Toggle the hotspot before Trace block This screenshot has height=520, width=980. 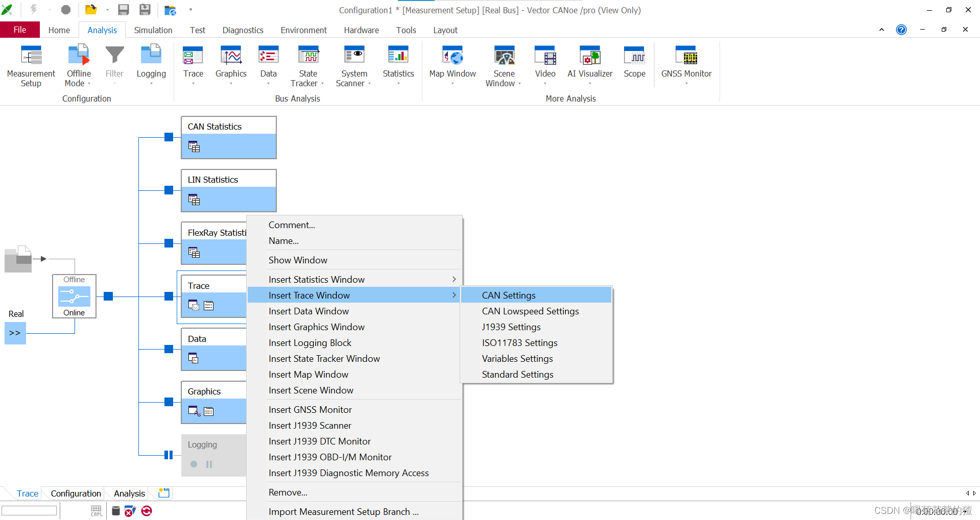169,296
